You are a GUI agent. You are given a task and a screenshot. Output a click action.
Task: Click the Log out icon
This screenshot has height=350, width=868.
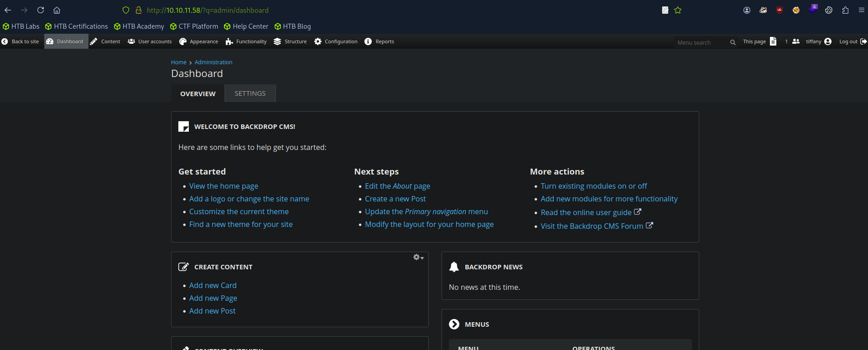click(863, 41)
